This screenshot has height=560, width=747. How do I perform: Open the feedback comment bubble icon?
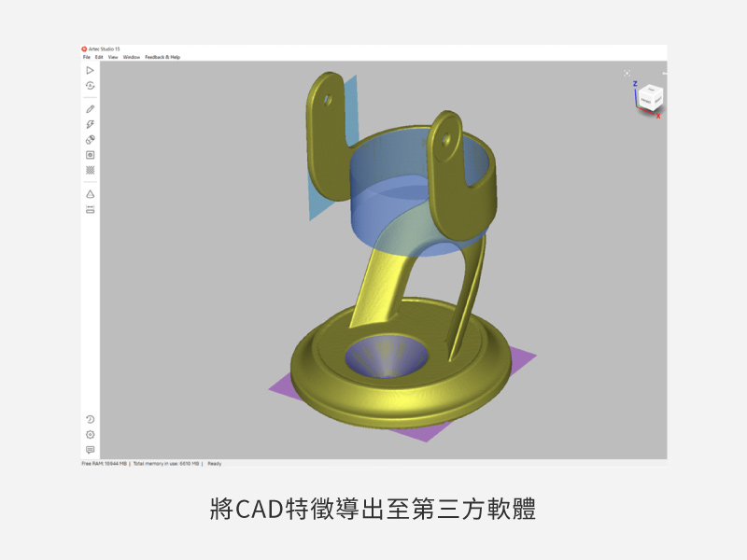[90, 449]
